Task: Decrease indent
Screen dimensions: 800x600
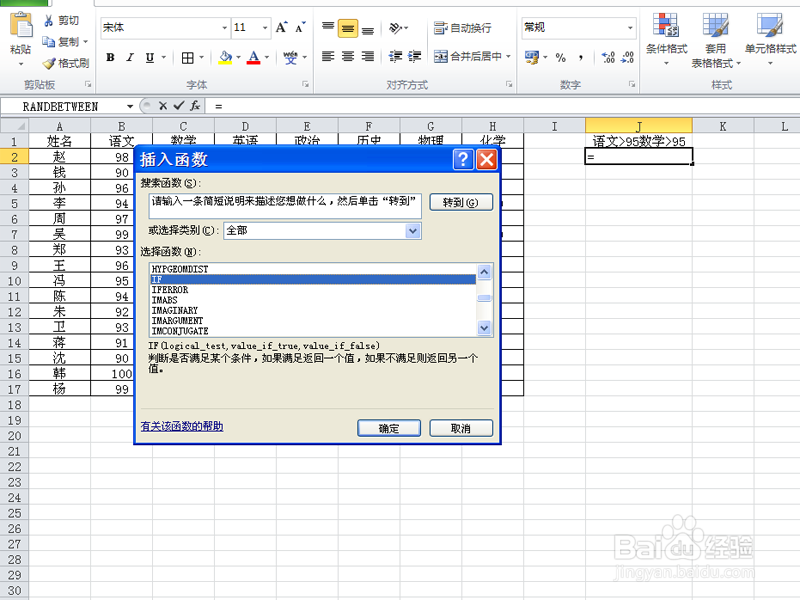Action: pyautogui.click(x=395, y=56)
